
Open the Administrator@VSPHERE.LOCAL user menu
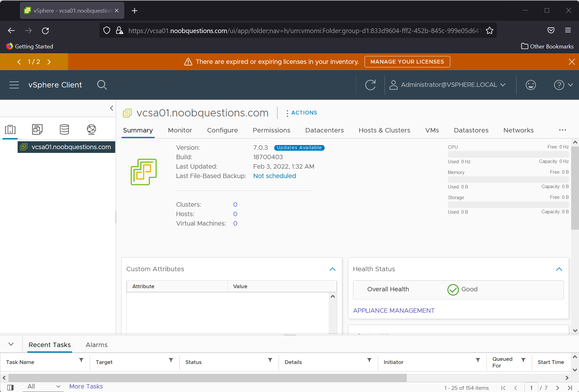click(447, 85)
